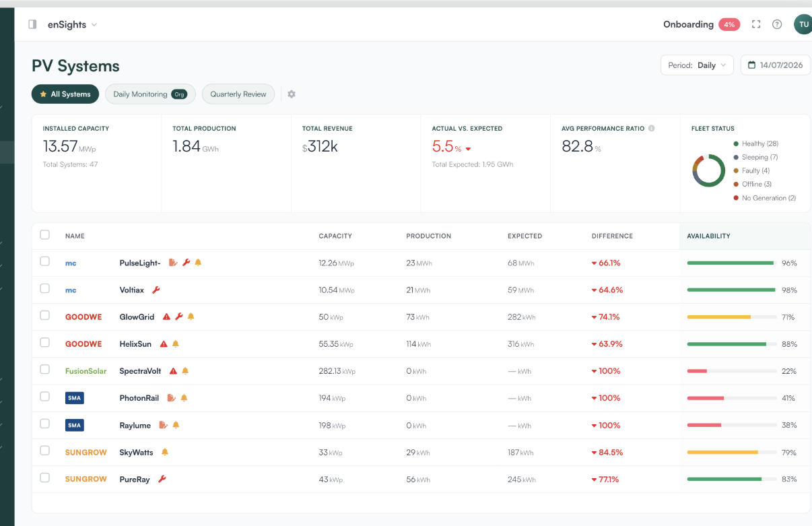Check the Voltiax row checkbox

pos(44,288)
